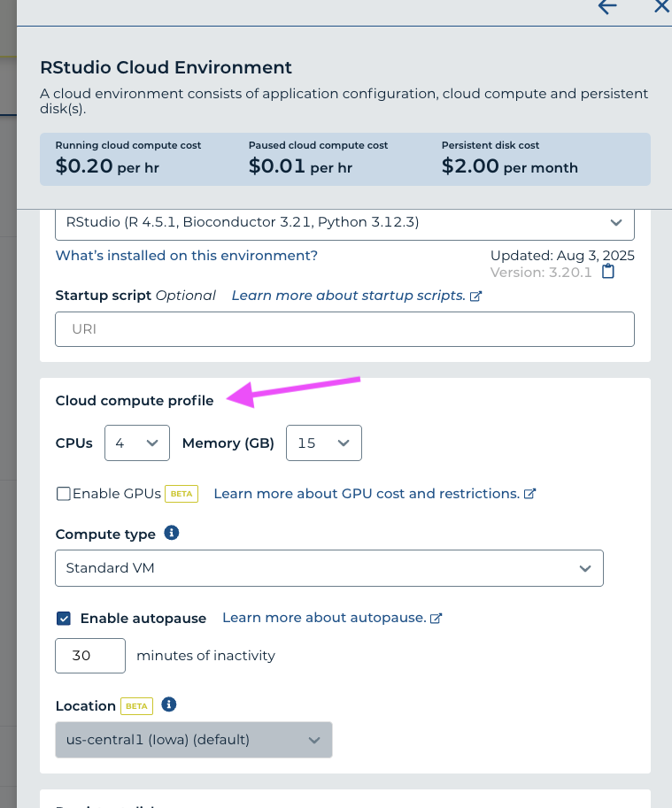
Task: Open the CPUs dropdown
Action: (137, 443)
